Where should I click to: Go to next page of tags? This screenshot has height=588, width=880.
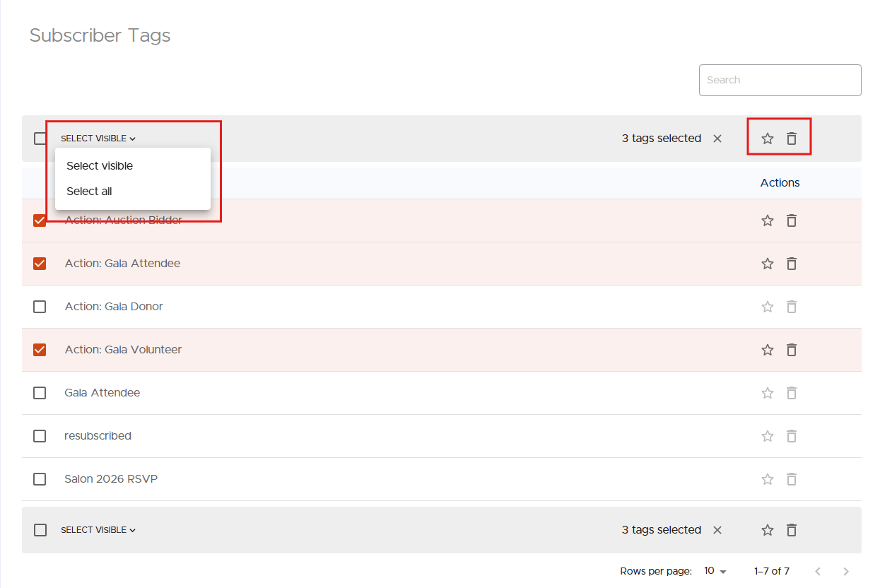846,571
